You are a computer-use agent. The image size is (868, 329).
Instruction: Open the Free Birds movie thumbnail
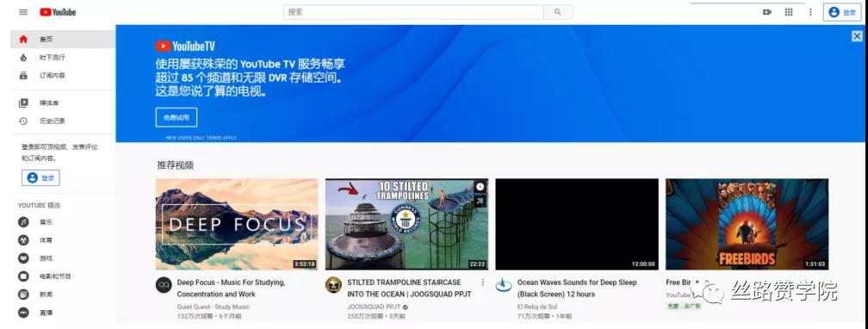point(747,224)
